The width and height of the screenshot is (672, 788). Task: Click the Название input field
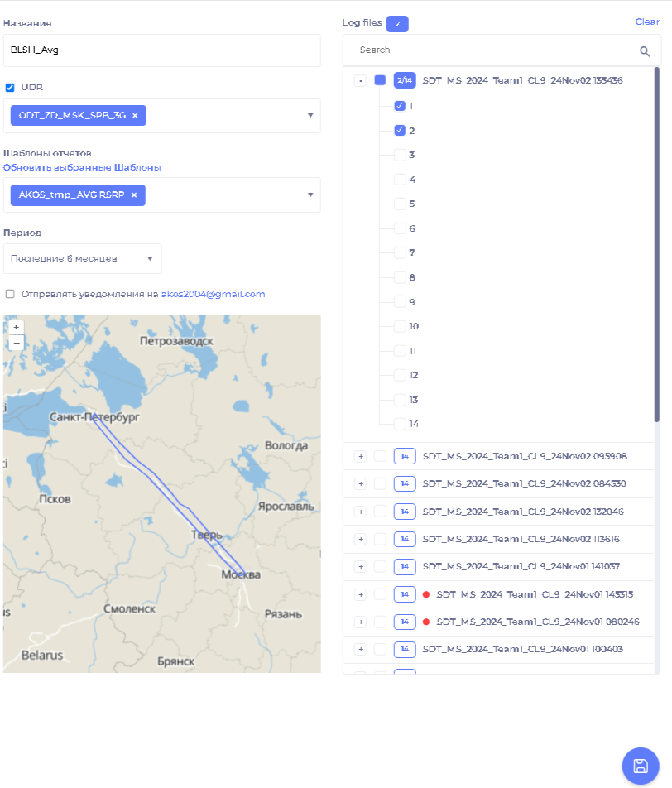(x=161, y=50)
